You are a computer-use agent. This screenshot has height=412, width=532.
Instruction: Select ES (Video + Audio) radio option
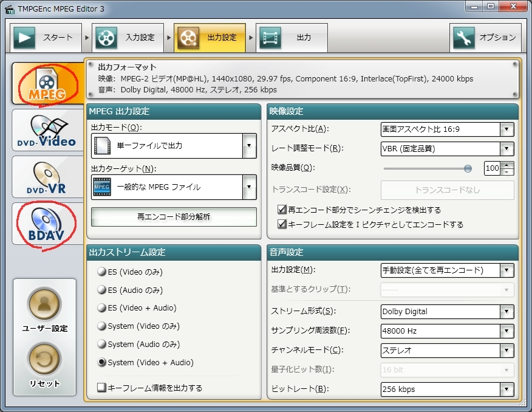(102, 308)
